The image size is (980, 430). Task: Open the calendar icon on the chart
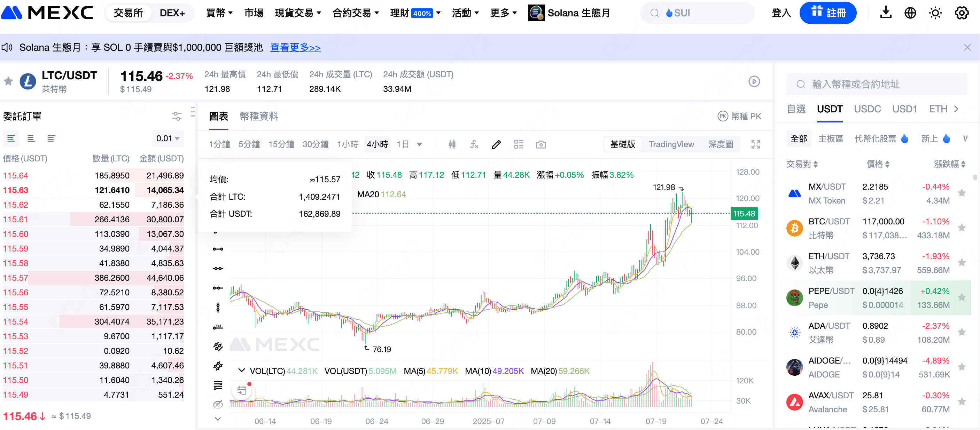pyautogui.click(x=242, y=390)
